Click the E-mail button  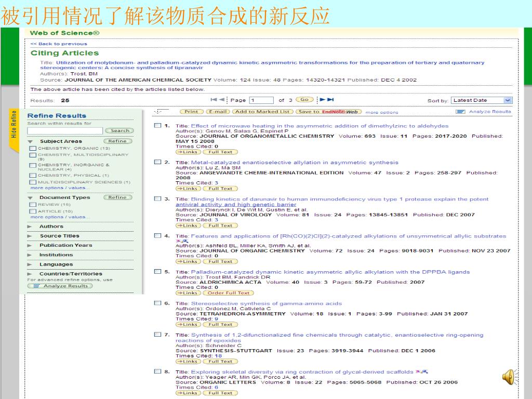pos(218,112)
